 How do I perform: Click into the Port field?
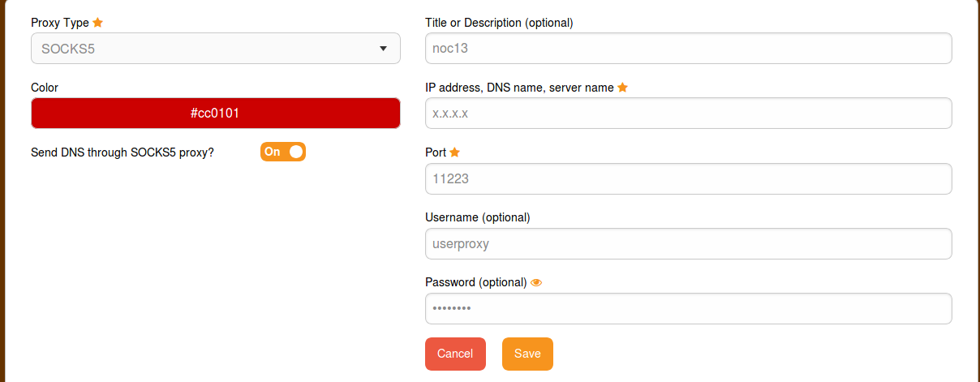click(x=688, y=179)
